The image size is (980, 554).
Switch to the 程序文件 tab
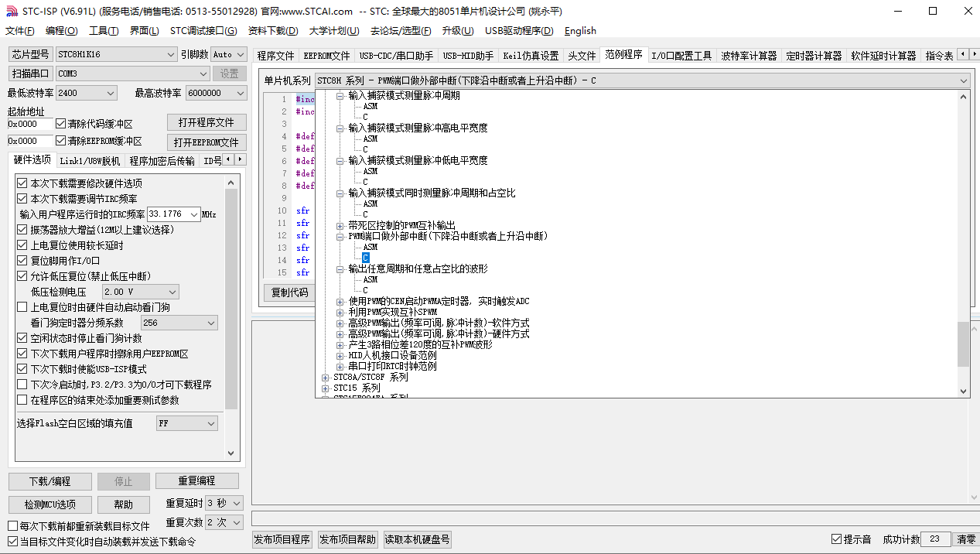coord(276,56)
